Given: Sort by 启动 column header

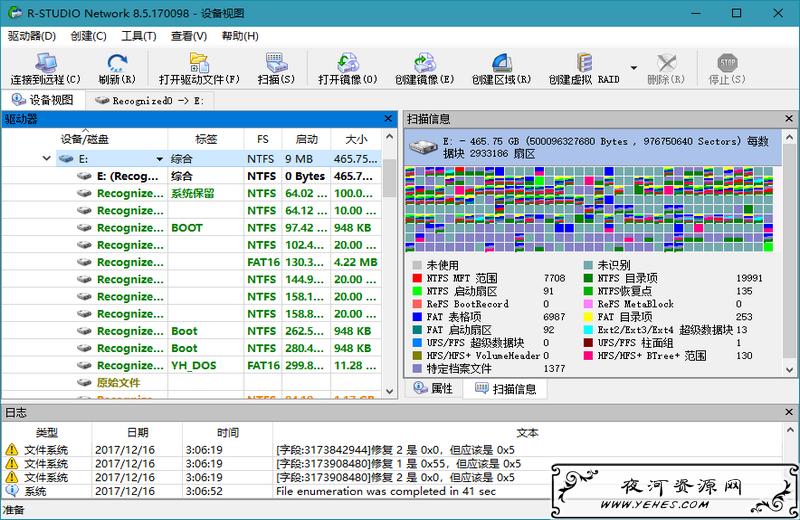Looking at the screenshot, I should (306, 139).
